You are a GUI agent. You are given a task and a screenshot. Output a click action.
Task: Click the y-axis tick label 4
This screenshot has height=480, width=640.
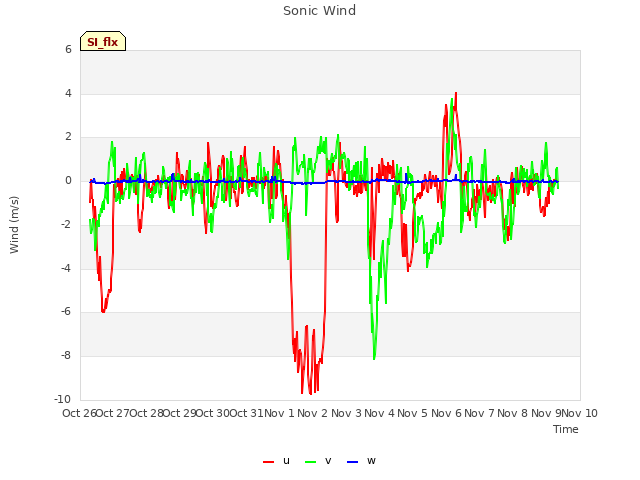[68, 93]
